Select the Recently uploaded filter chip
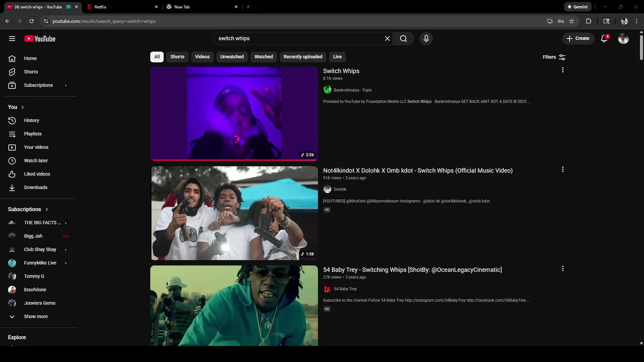644x362 pixels. pyautogui.click(x=303, y=57)
